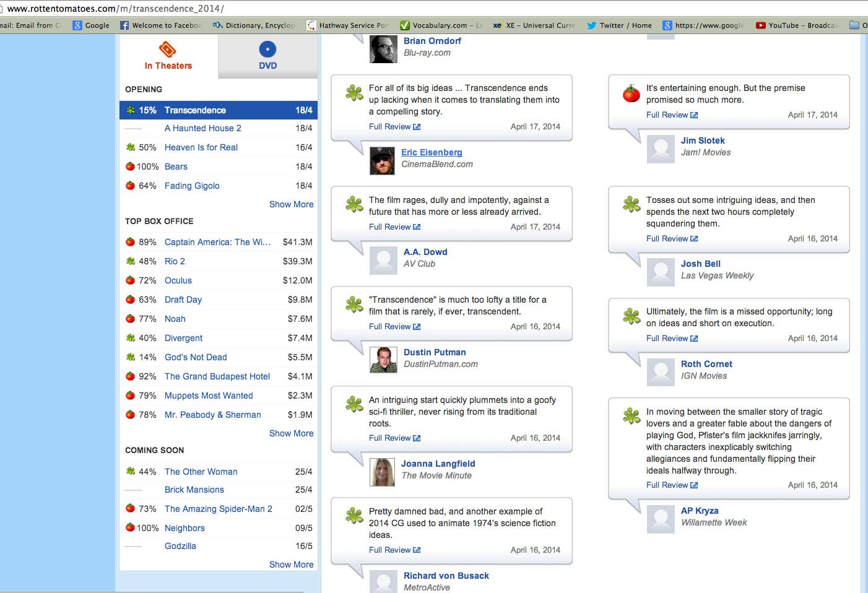
Task: Open the Welcome to Facebook bookmark
Action: 161,25
